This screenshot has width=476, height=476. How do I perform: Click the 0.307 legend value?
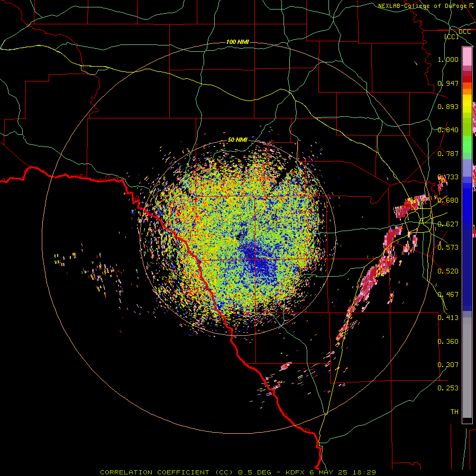coord(448,365)
